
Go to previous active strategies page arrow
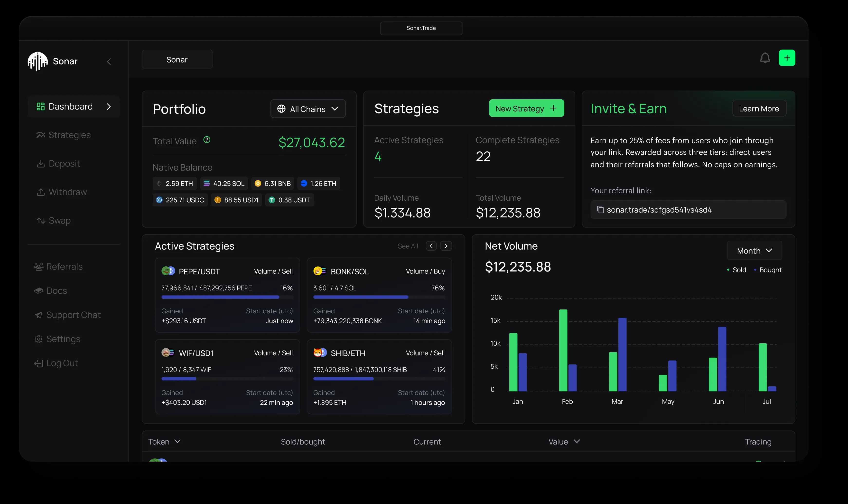point(431,246)
